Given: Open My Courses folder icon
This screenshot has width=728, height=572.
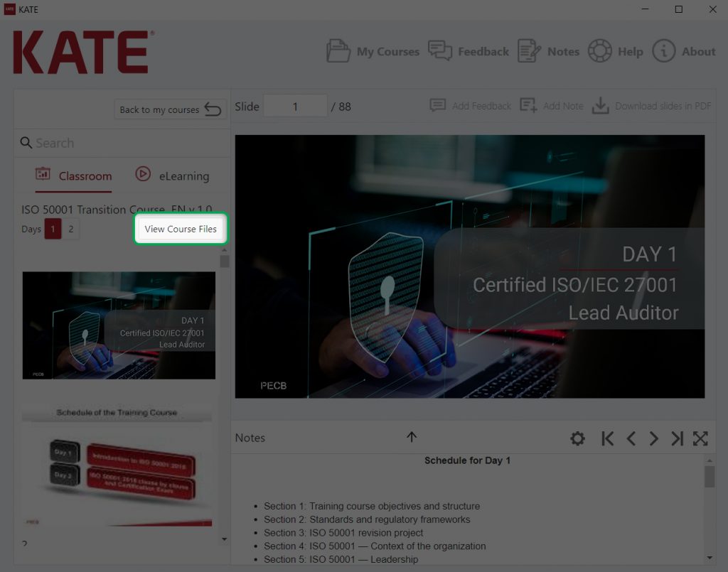Looking at the screenshot, I should (338, 50).
